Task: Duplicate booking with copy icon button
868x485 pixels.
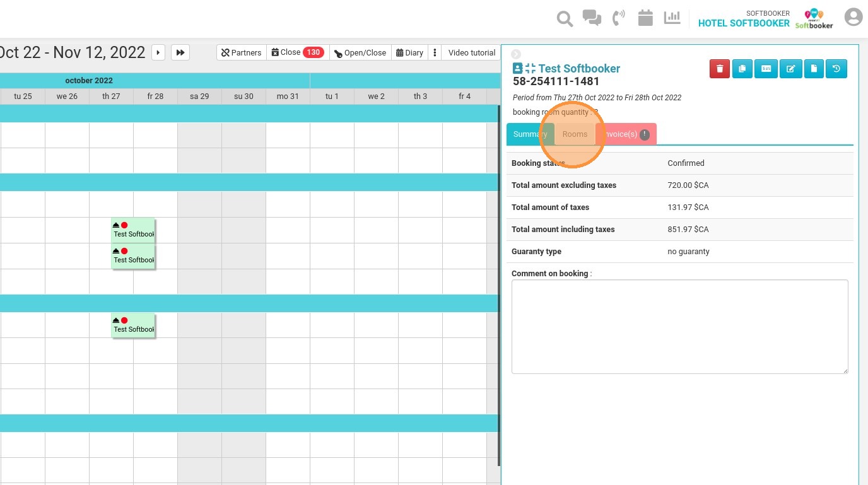Action: 742,69
